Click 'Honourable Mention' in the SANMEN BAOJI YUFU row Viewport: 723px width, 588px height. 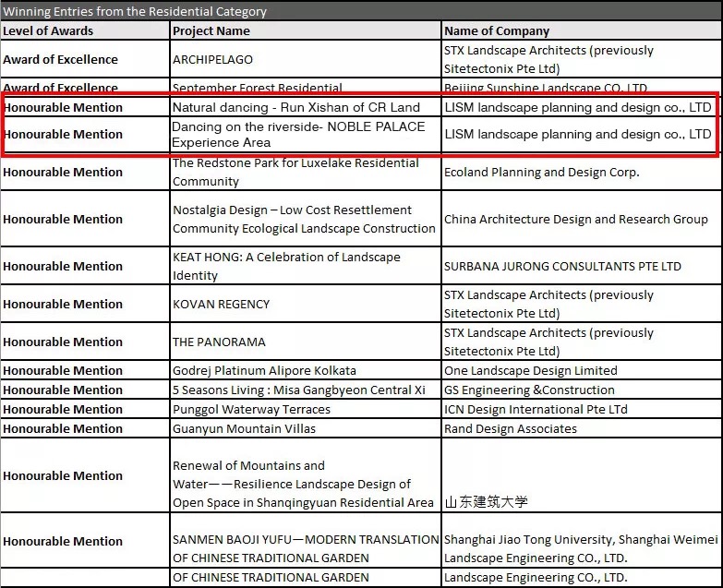(x=63, y=541)
